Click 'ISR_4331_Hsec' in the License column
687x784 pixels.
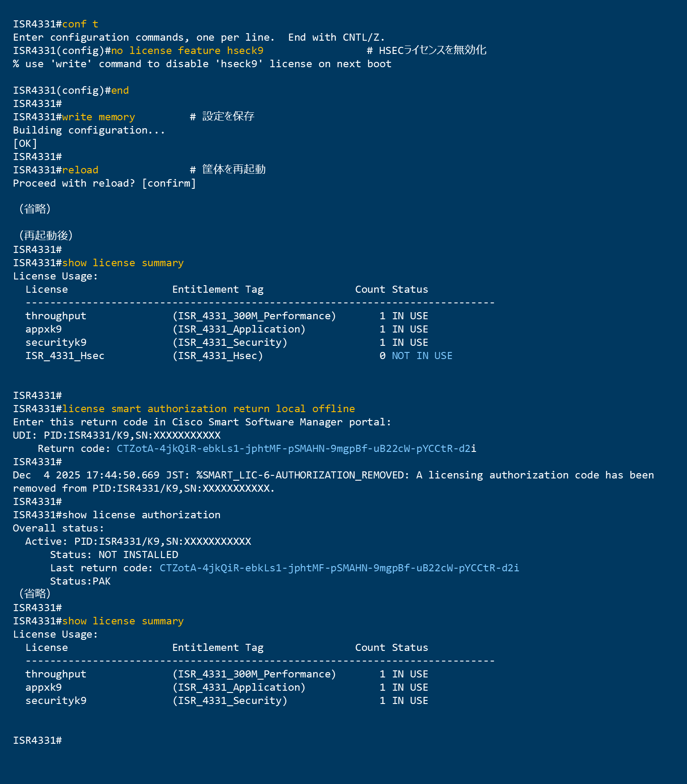click(65, 356)
